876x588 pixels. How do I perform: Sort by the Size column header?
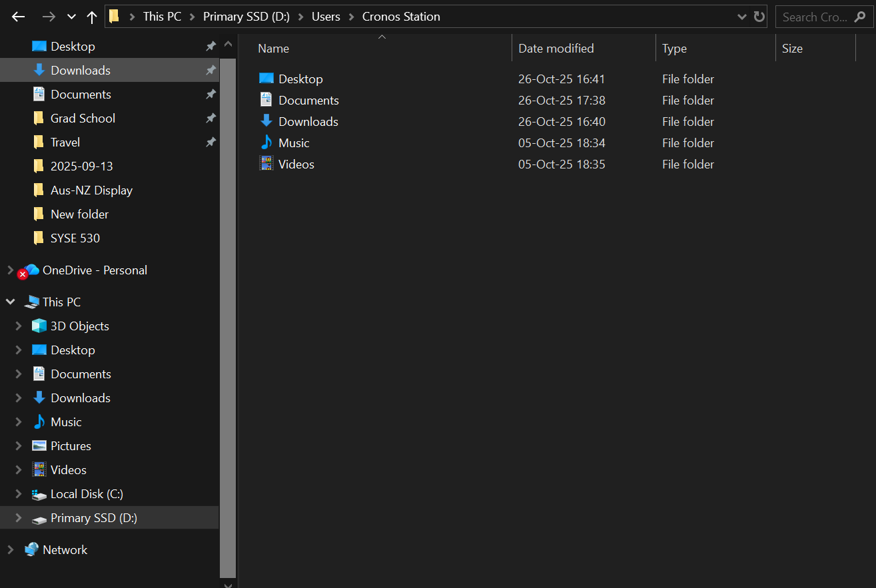tap(815, 48)
